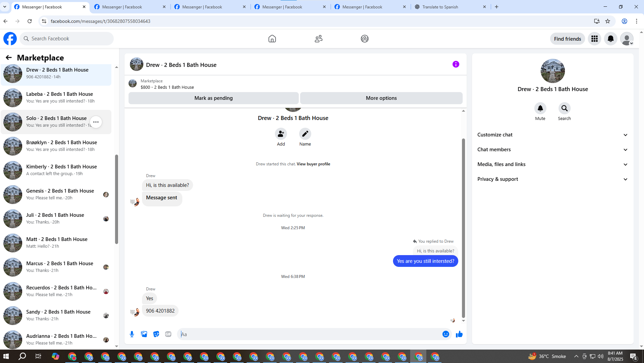The image size is (644, 363).
Task: Switch to fifth Messenger browser tab
Action: [x=370, y=7]
